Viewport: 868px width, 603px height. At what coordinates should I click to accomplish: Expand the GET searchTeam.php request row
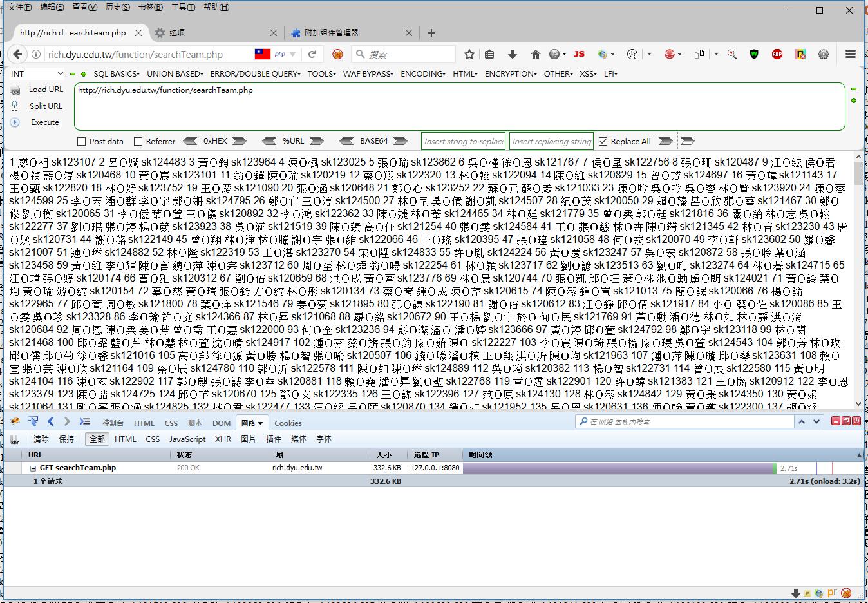coord(33,468)
